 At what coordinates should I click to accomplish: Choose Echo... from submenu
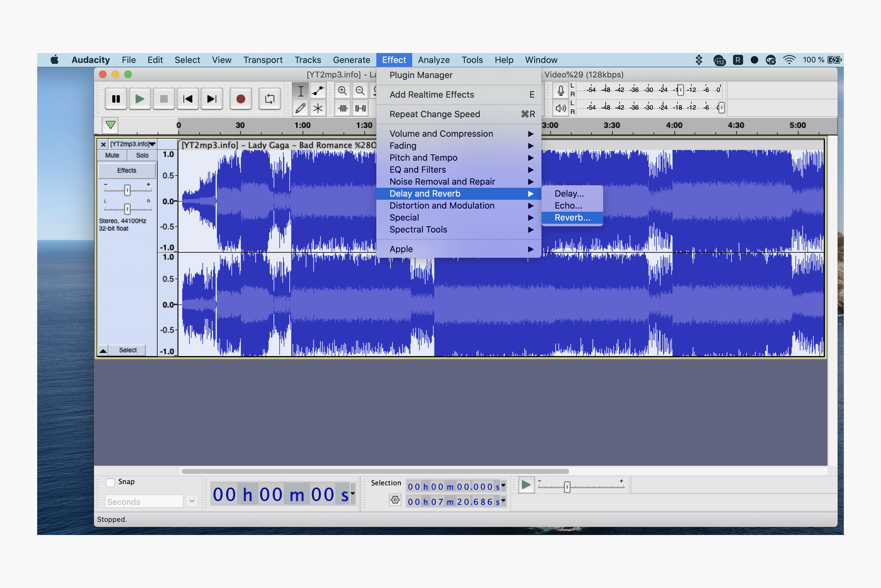click(x=572, y=206)
